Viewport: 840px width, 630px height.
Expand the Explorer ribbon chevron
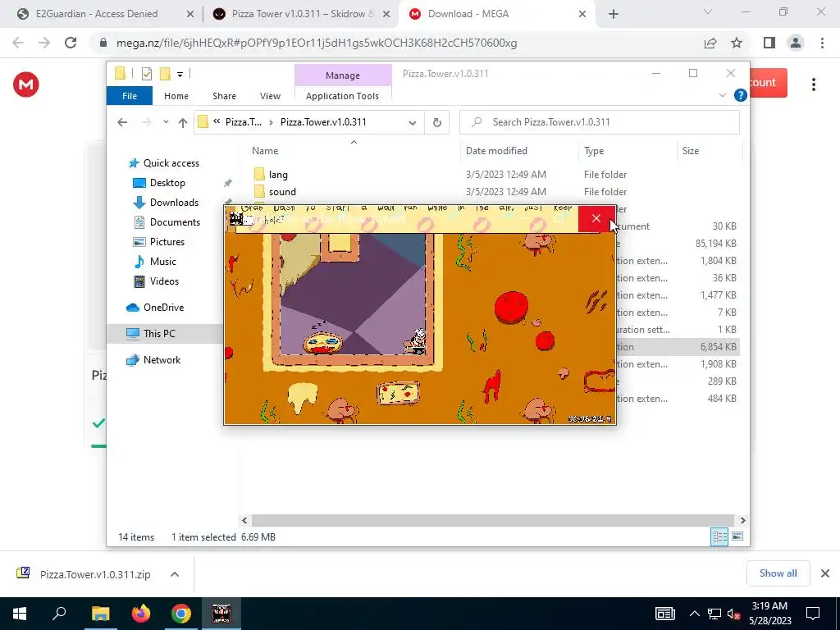tap(722, 95)
